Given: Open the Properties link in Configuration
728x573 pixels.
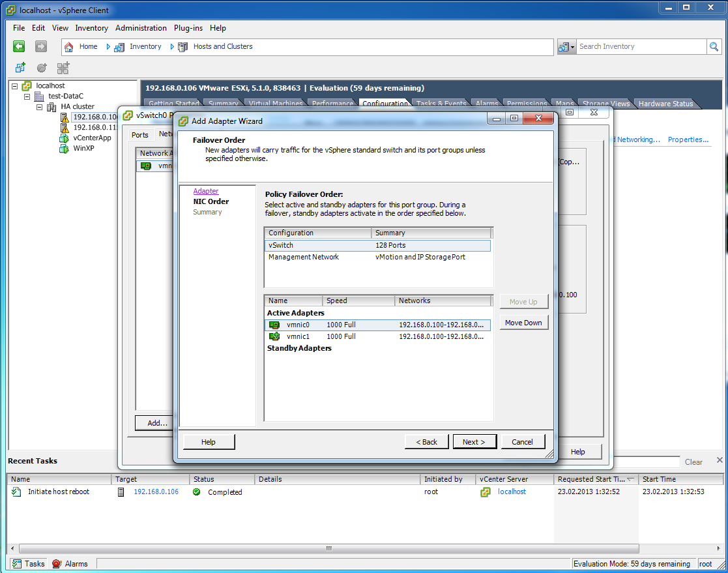Looking at the screenshot, I should tap(688, 140).
